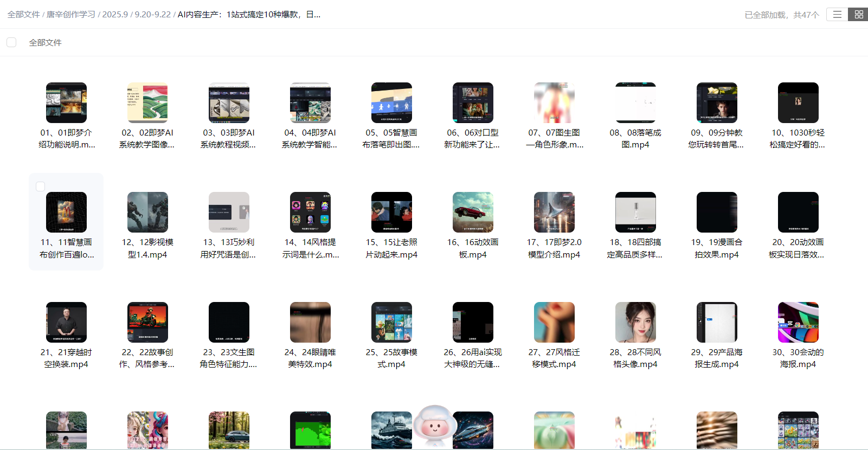Switch to grid view layout
This screenshot has height=450, width=868.
pos(858,15)
